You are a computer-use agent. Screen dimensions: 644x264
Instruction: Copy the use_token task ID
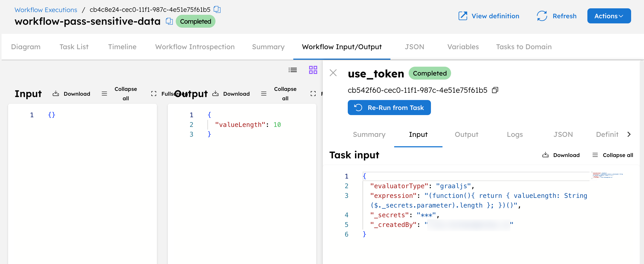pos(495,90)
